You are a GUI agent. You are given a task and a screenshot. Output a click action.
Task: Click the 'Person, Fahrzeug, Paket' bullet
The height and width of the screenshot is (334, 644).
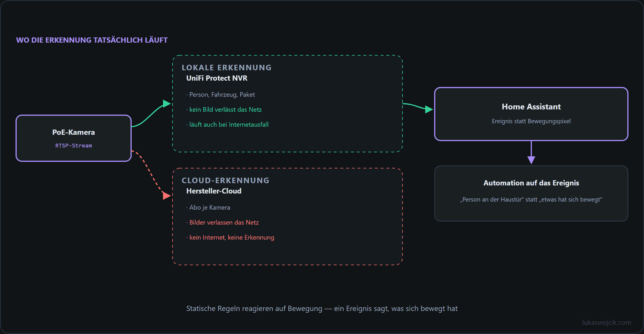(x=221, y=95)
